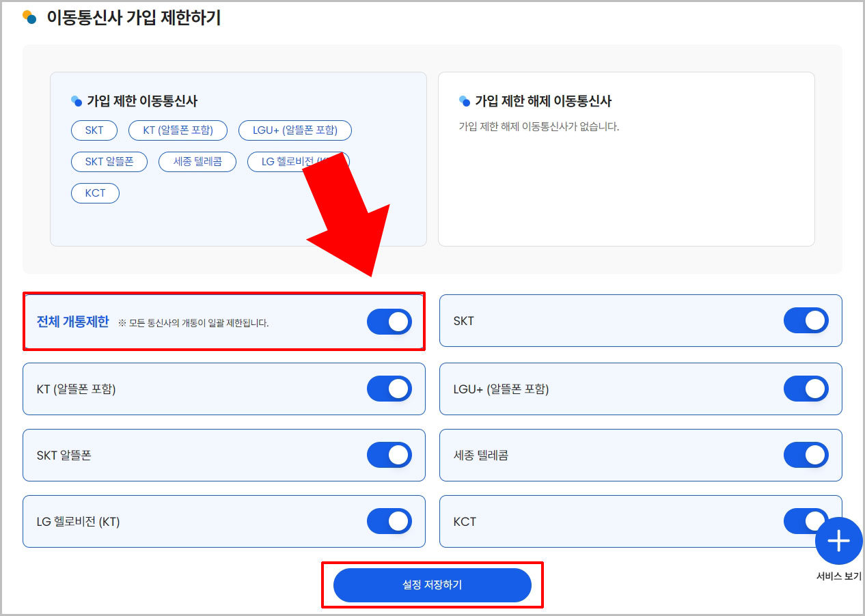Viewport: 865px width, 616px height.
Task: Click the 서비스 보기 label
Action: (839, 576)
